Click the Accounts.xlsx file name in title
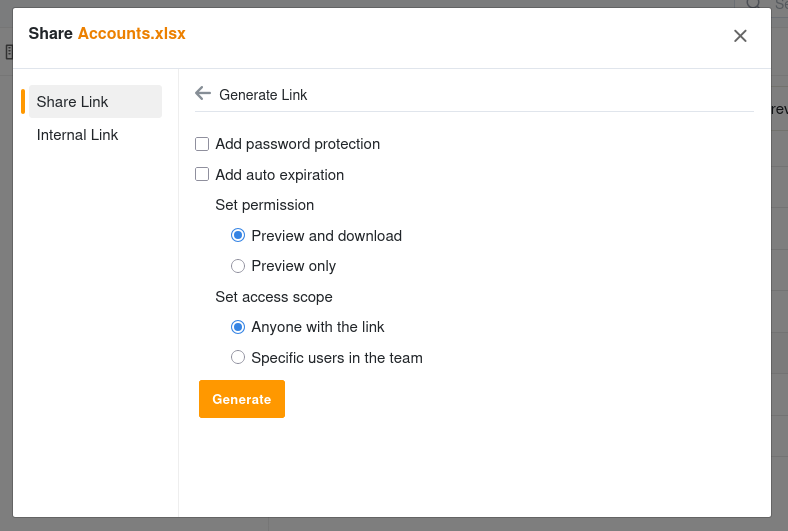 point(132,33)
